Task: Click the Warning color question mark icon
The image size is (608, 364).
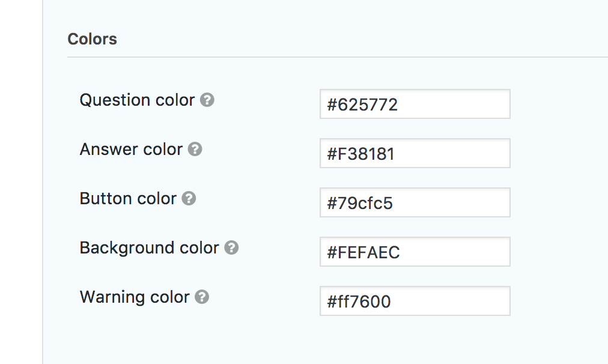Action: 202,297
